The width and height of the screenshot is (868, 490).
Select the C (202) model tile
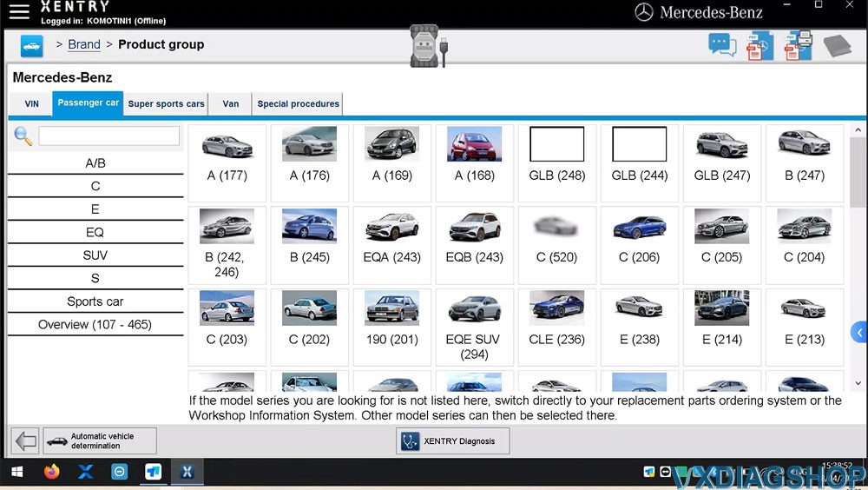[310, 327]
